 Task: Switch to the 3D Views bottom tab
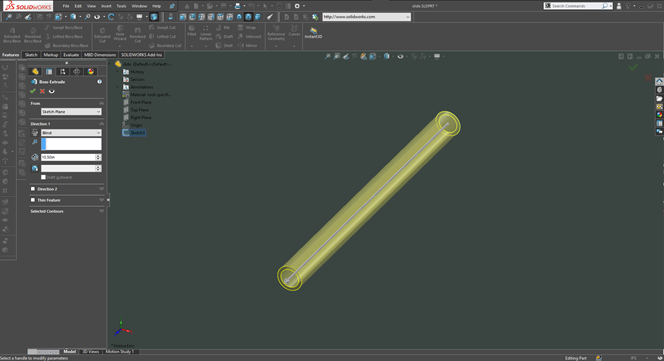[x=91, y=351]
